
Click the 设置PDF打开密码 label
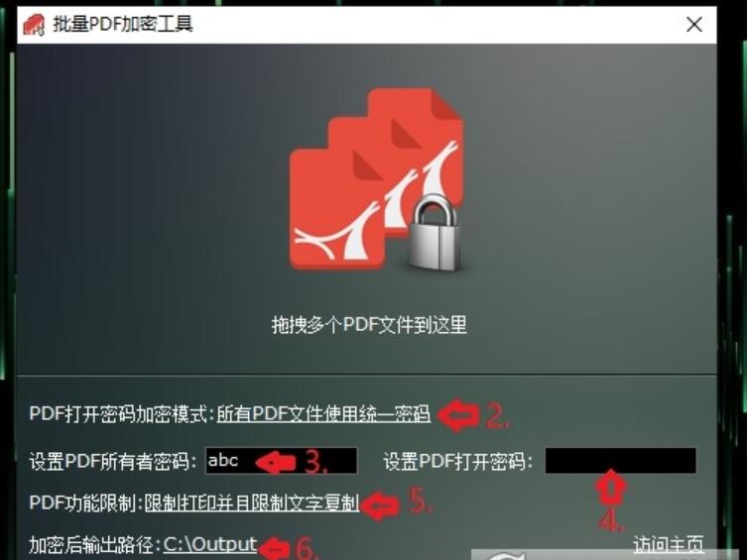click(457, 461)
